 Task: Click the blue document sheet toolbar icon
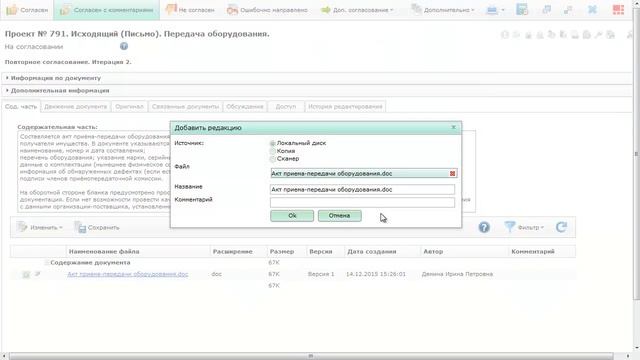tap(522, 9)
